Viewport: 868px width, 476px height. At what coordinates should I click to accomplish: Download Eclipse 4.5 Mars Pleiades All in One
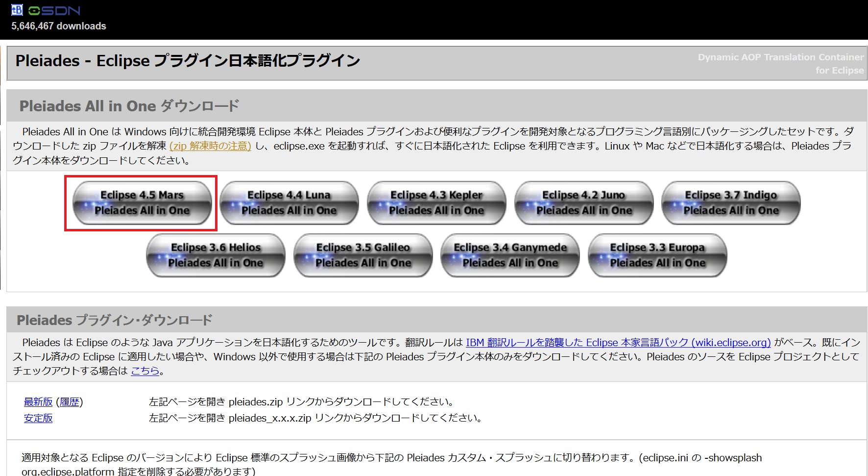(x=142, y=202)
